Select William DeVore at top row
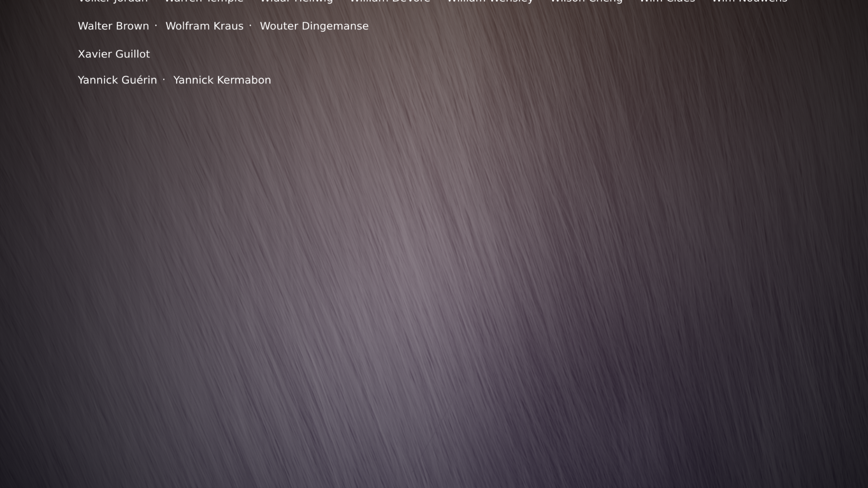The height and width of the screenshot is (488, 868). pyautogui.click(x=390, y=1)
